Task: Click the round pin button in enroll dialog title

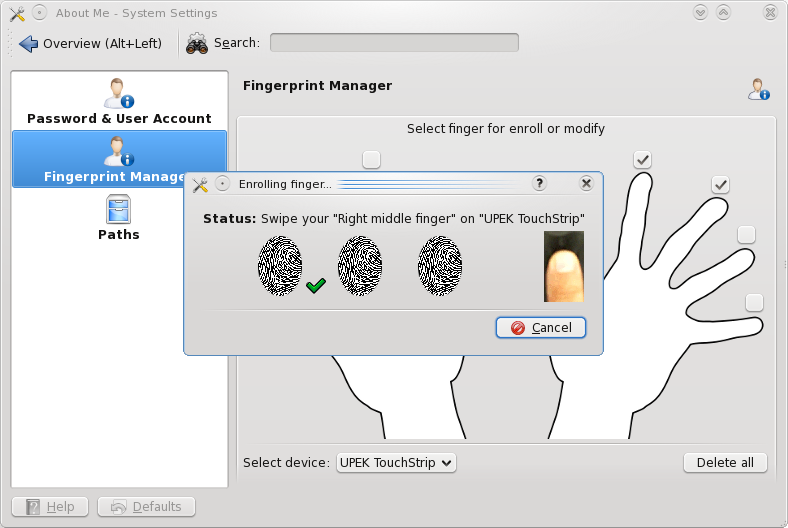Action: 223,184
